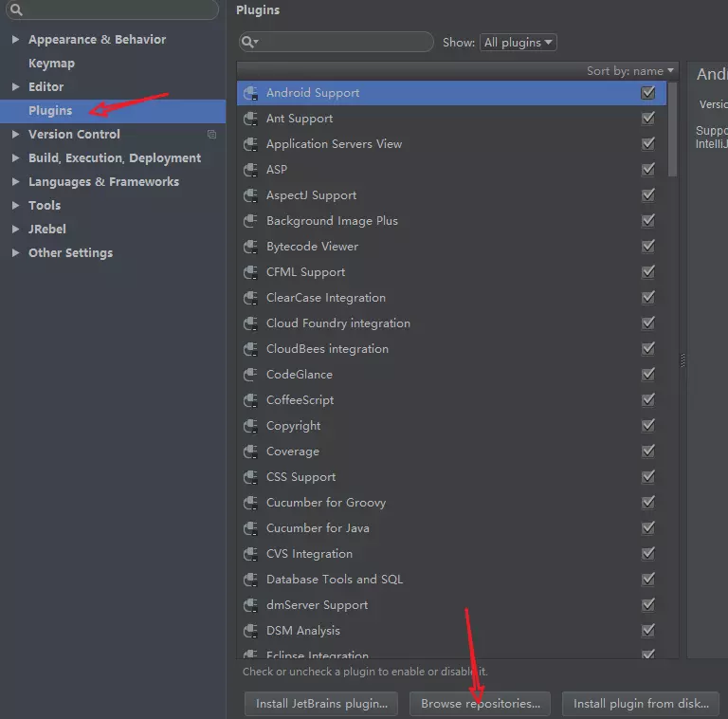The width and height of the screenshot is (728, 719).
Task: Click the Browse repositories button
Action: [x=480, y=704]
